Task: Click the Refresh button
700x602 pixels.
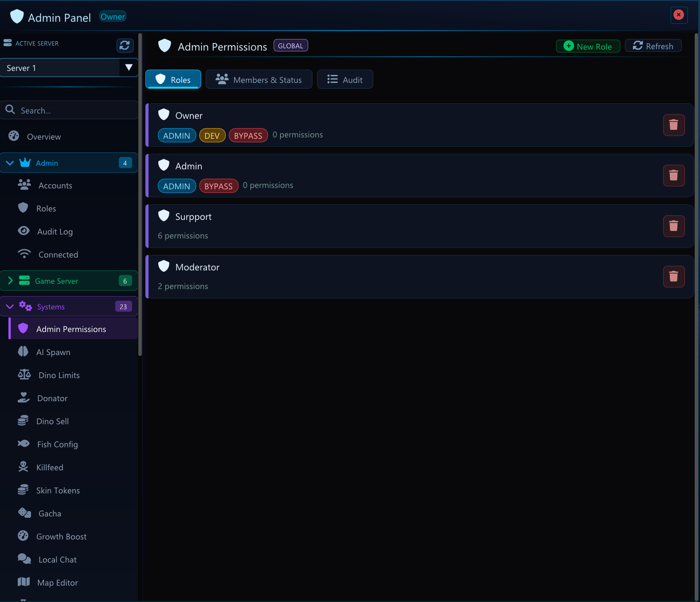Action: click(x=653, y=46)
